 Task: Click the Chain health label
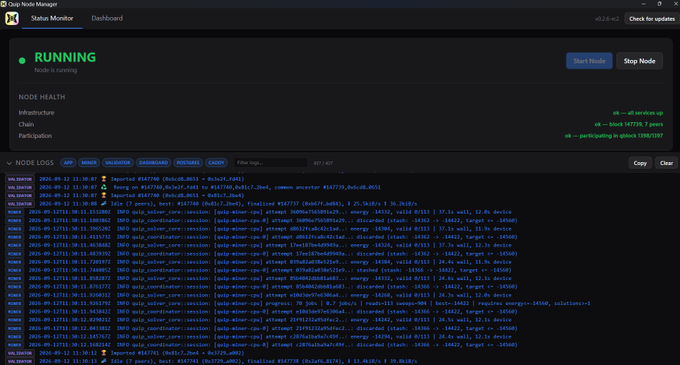[x=26, y=124]
